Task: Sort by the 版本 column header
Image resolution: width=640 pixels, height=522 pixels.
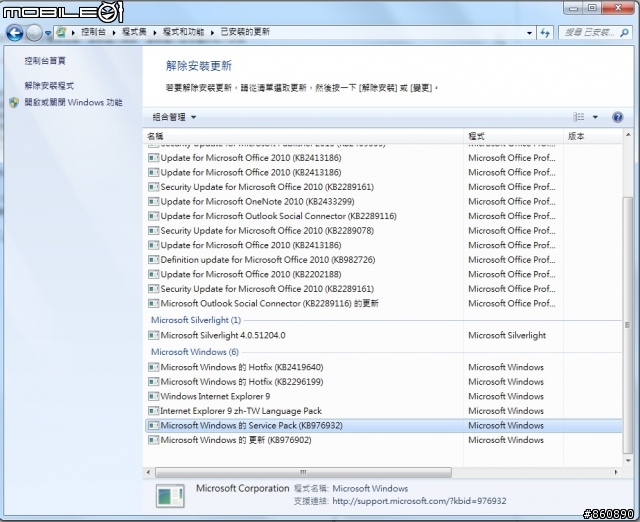Action: coord(593,136)
